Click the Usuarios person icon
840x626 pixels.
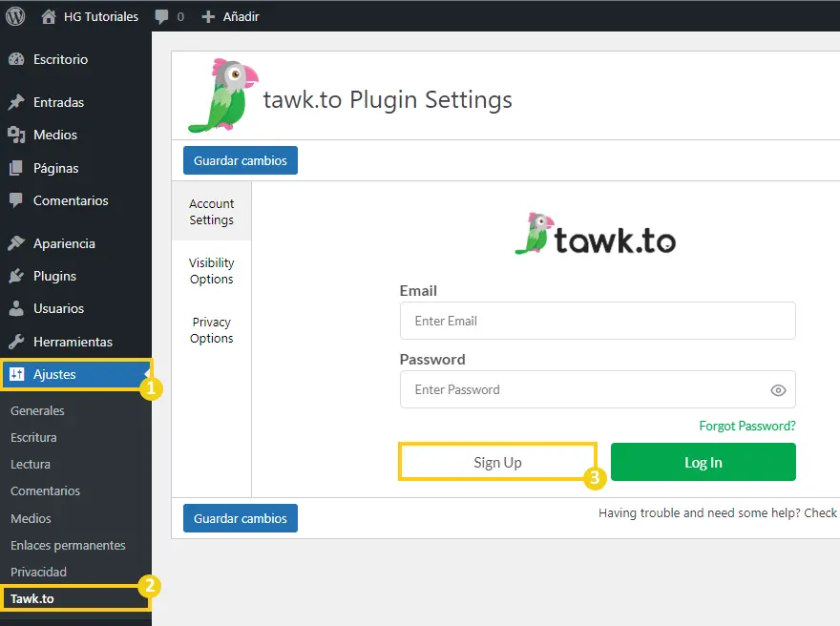tap(16, 309)
